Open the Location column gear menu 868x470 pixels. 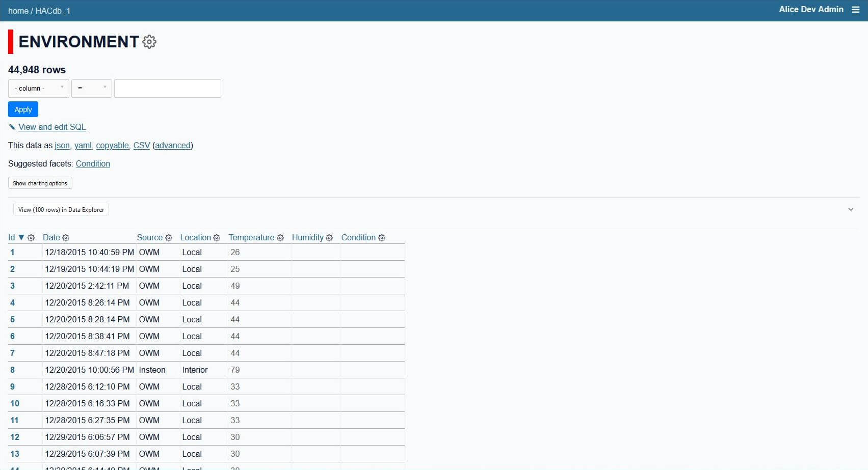(x=217, y=238)
